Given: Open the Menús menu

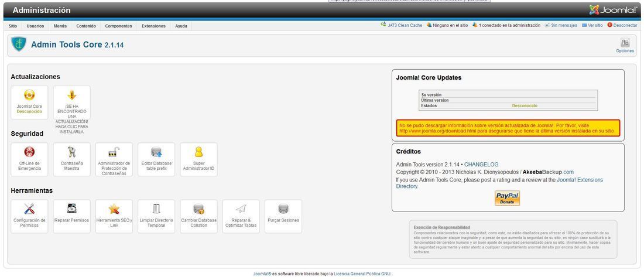Looking at the screenshot, I should (x=60, y=26).
